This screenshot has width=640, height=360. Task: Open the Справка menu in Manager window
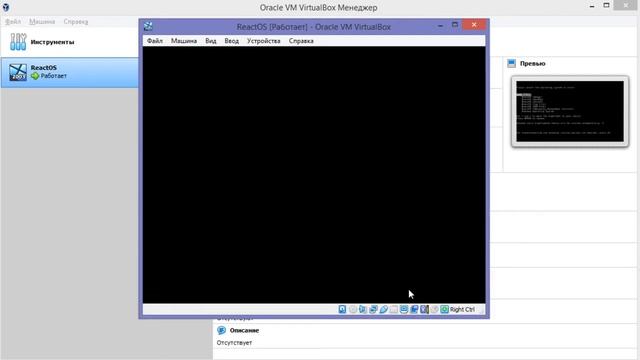pos(76,21)
